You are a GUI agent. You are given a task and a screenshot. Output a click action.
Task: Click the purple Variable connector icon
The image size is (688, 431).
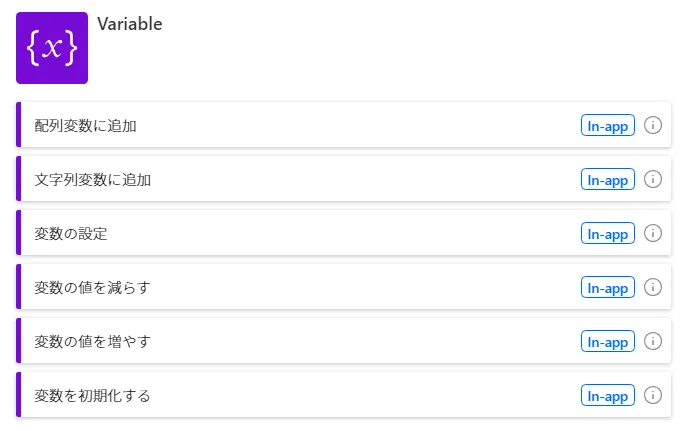52,48
